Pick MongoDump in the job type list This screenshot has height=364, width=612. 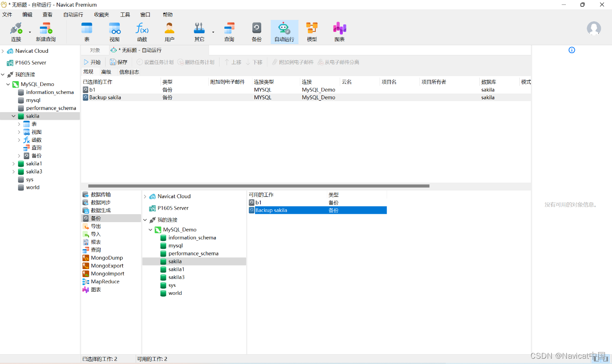(x=107, y=258)
